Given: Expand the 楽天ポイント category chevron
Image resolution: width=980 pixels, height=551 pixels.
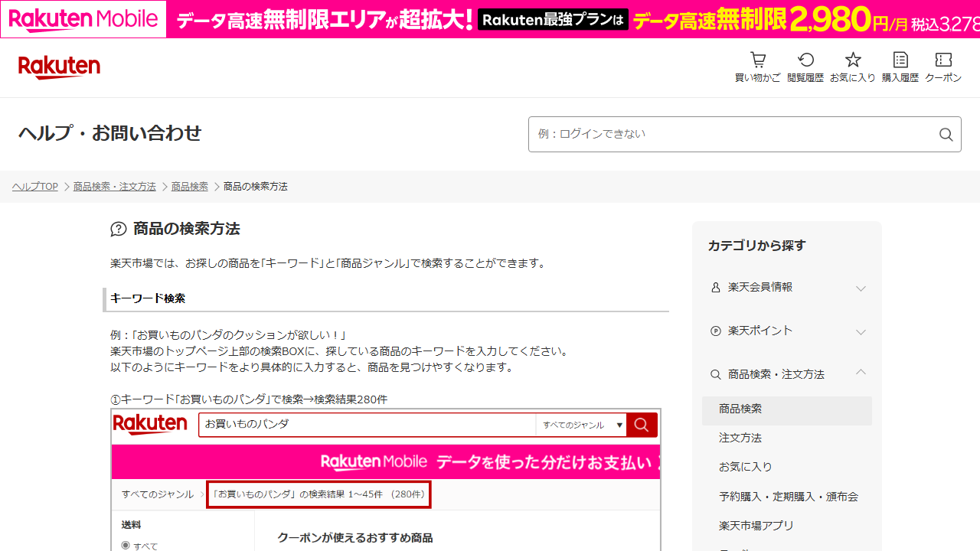Looking at the screenshot, I should click(x=861, y=332).
